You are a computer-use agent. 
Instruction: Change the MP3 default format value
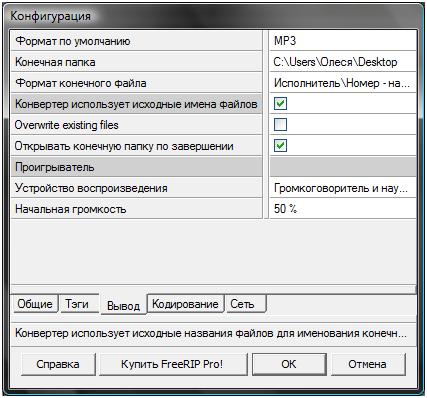click(x=343, y=41)
